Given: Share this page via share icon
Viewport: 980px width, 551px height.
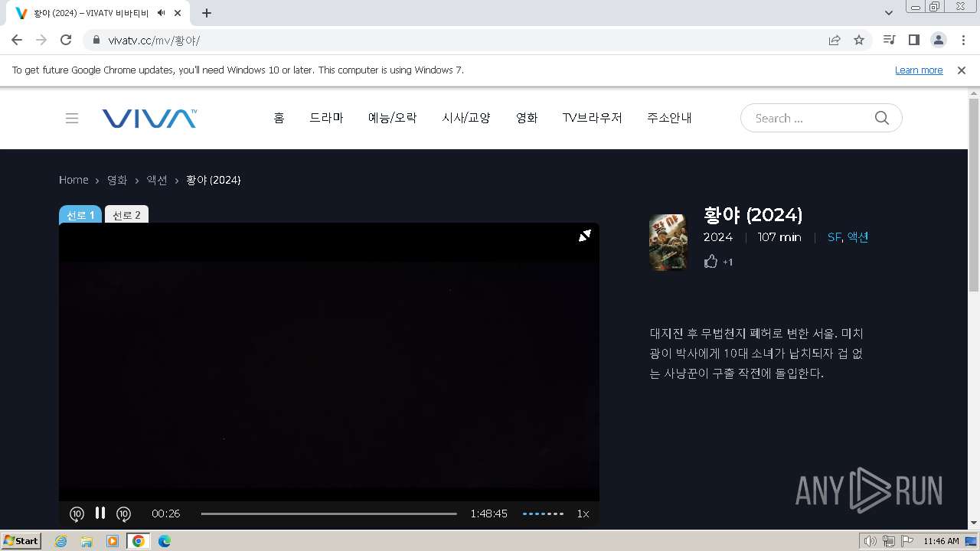Looking at the screenshot, I should 835,40.
